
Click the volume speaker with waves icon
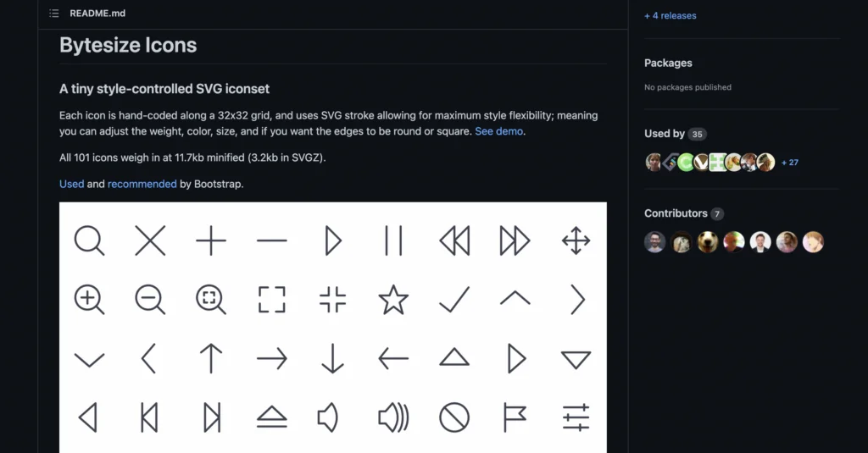tap(393, 417)
